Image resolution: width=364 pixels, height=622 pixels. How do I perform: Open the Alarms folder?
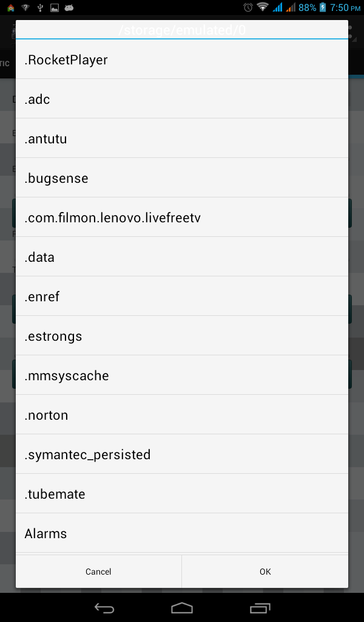[x=182, y=533]
